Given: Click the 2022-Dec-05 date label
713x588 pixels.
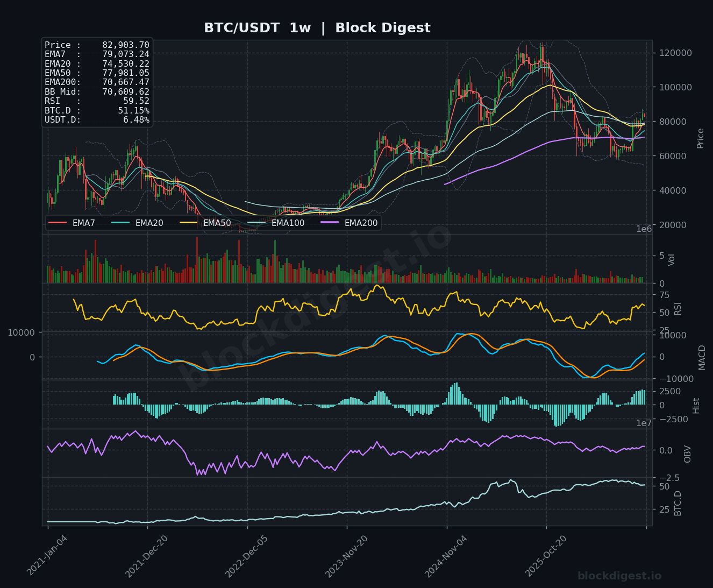Looking at the screenshot, I should (247, 555).
